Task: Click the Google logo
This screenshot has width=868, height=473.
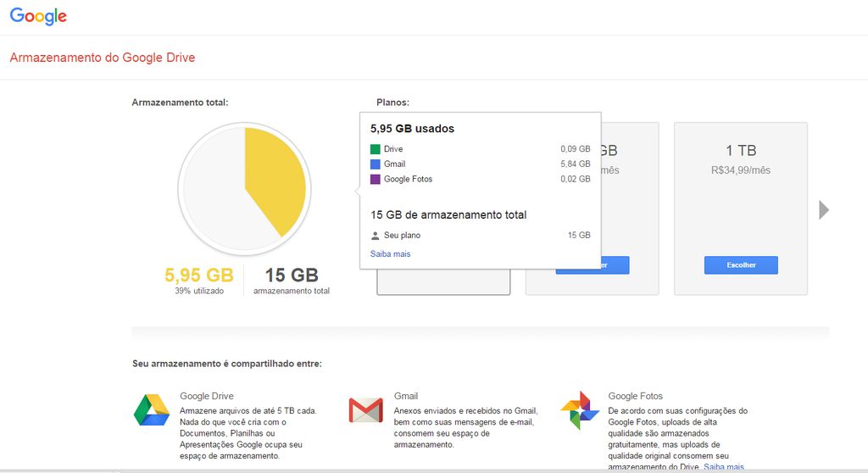Action: [38, 16]
